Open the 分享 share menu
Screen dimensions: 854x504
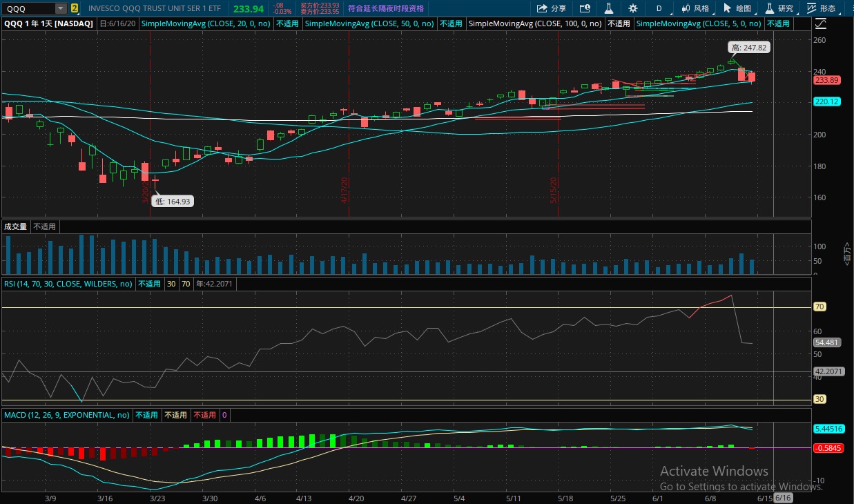[x=551, y=8]
